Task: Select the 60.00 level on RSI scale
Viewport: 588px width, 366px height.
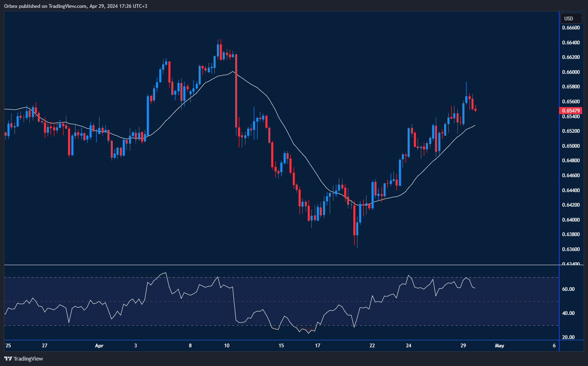Action: (x=568, y=289)
